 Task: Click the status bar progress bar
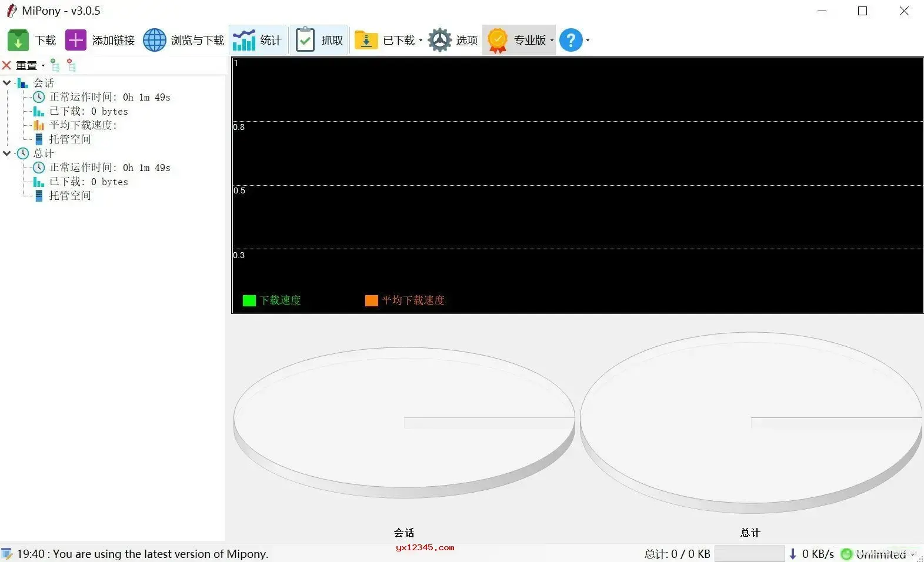click(749, 554)
